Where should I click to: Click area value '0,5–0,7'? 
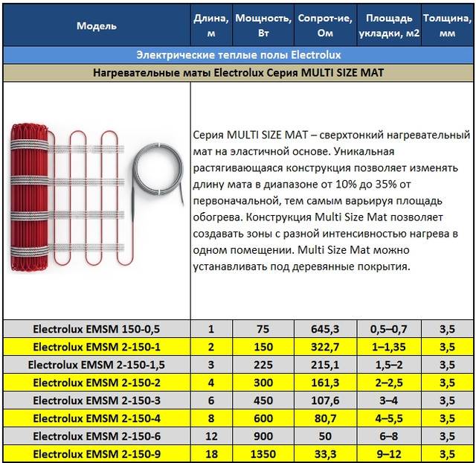click(388, 329)
